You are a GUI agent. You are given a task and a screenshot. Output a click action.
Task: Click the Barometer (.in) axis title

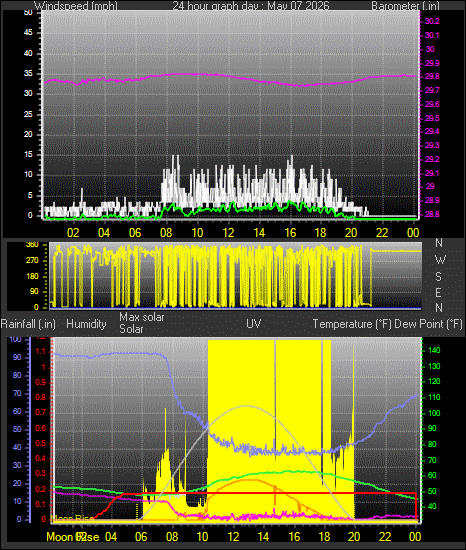point(405,6)
